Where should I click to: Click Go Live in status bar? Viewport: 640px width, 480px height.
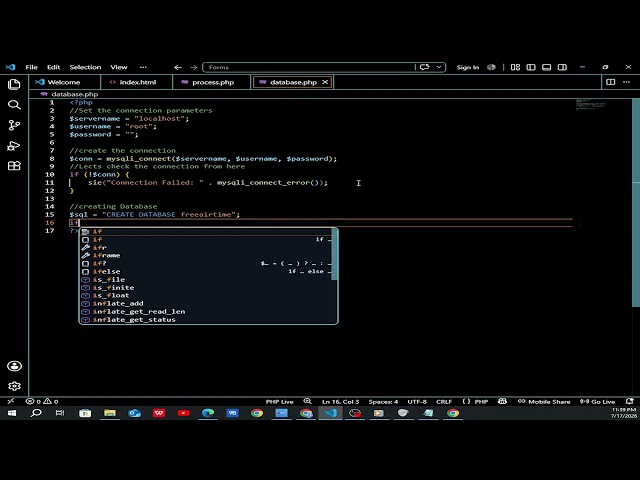click(x=598, y=402)
